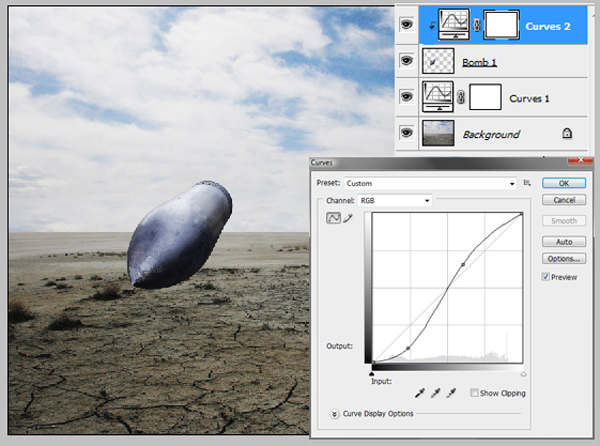Click the Curves 2 adjustment icon

point(454,25)
